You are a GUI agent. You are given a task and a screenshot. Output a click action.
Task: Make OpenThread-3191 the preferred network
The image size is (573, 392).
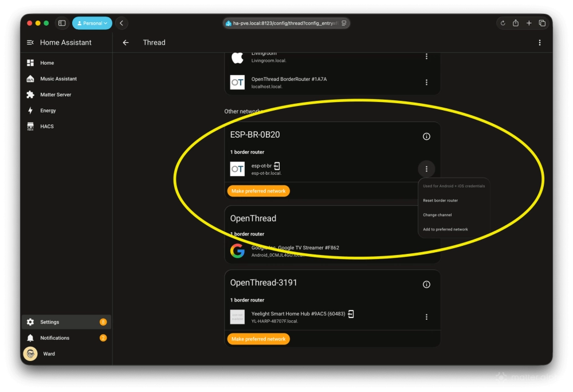pos(258,339)
